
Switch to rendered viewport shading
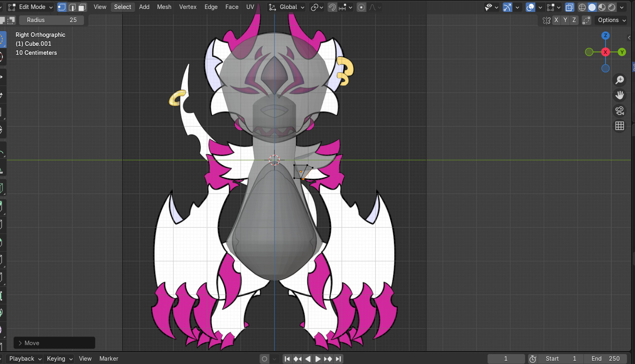(x=612, y=7)
